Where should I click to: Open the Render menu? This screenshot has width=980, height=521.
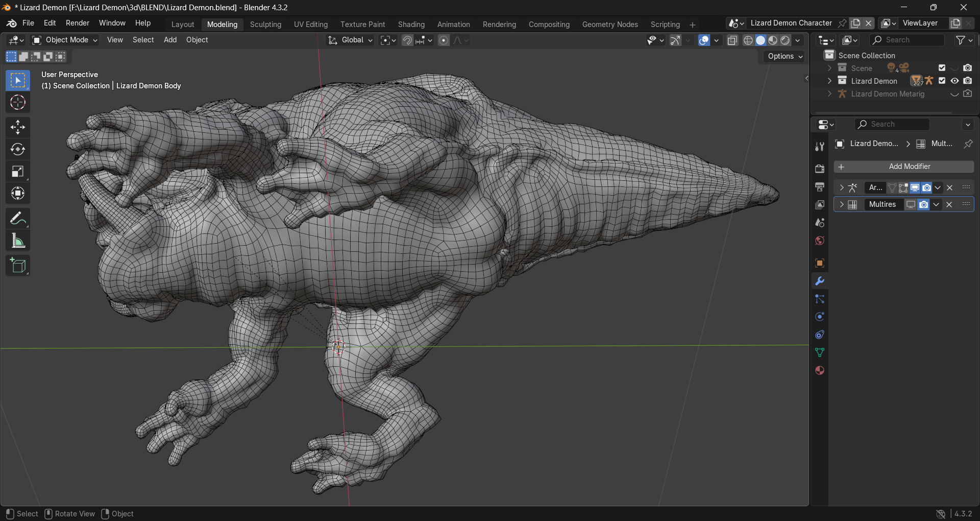(x=78, y=23)
